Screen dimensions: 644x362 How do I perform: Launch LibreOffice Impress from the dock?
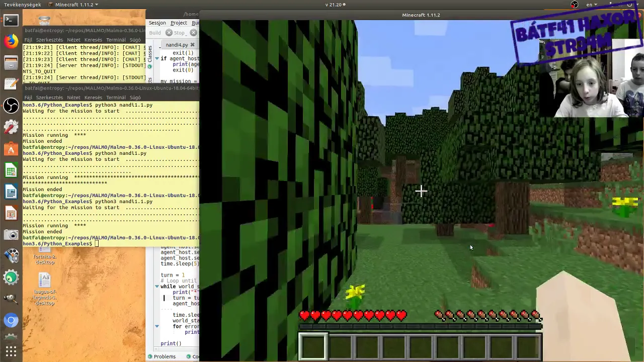click(11, 213)
